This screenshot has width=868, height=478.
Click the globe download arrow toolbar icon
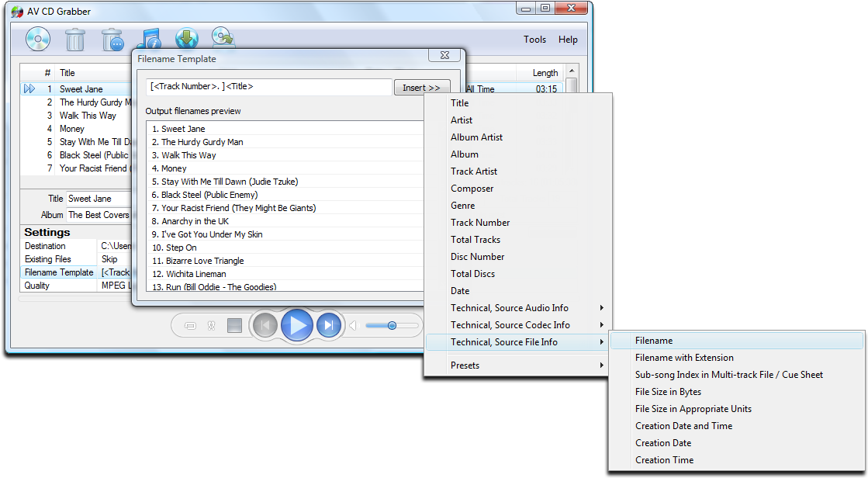186,39
